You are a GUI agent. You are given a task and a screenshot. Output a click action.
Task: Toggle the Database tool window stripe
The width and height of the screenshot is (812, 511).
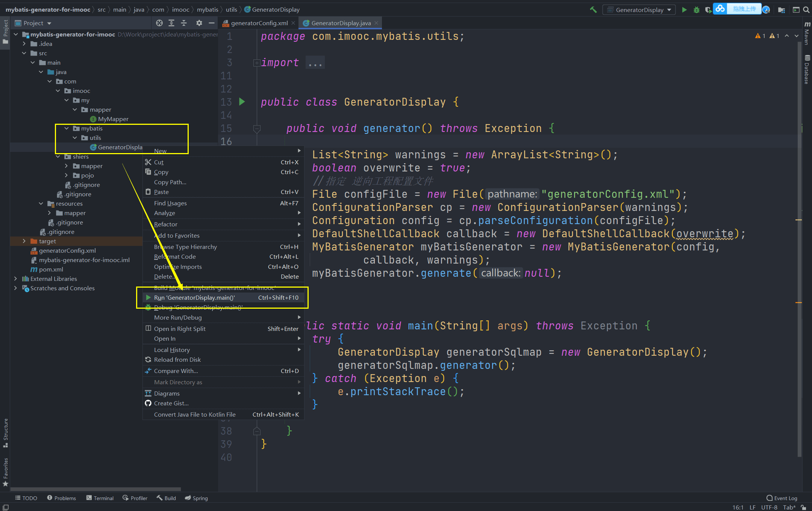click(807, 70)
